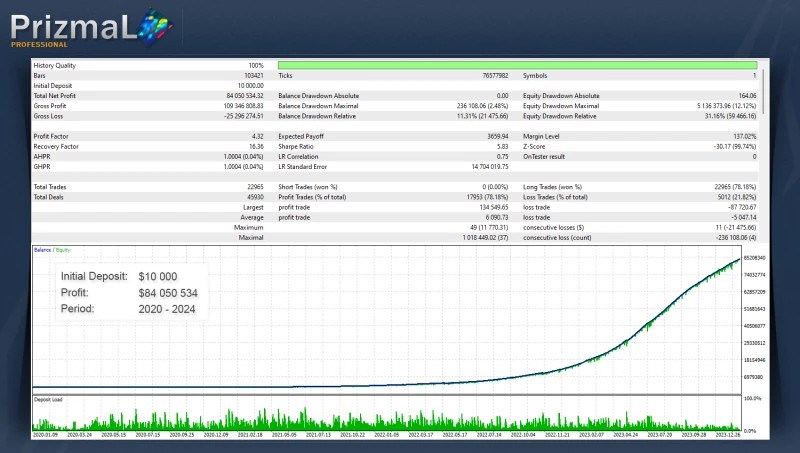Select the Total Trades row
This screenshot has width=800, height=453.
coord(149,187)
